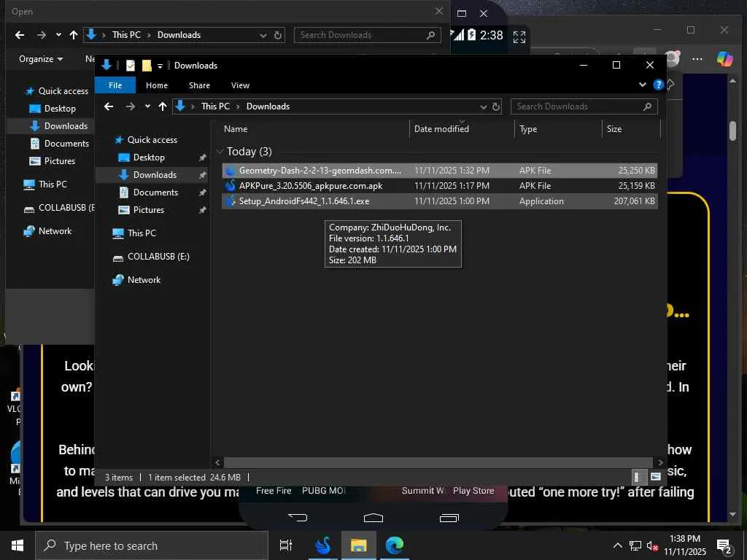The width and height of the screenshot is (747, 560).
Task: Click the Windows Start button
Action: point(18,545)
